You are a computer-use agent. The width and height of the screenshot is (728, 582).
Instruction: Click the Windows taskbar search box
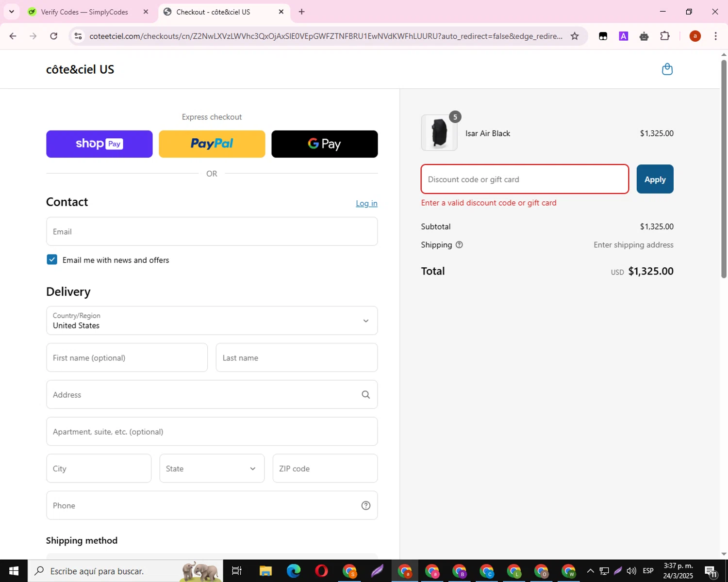125,571
